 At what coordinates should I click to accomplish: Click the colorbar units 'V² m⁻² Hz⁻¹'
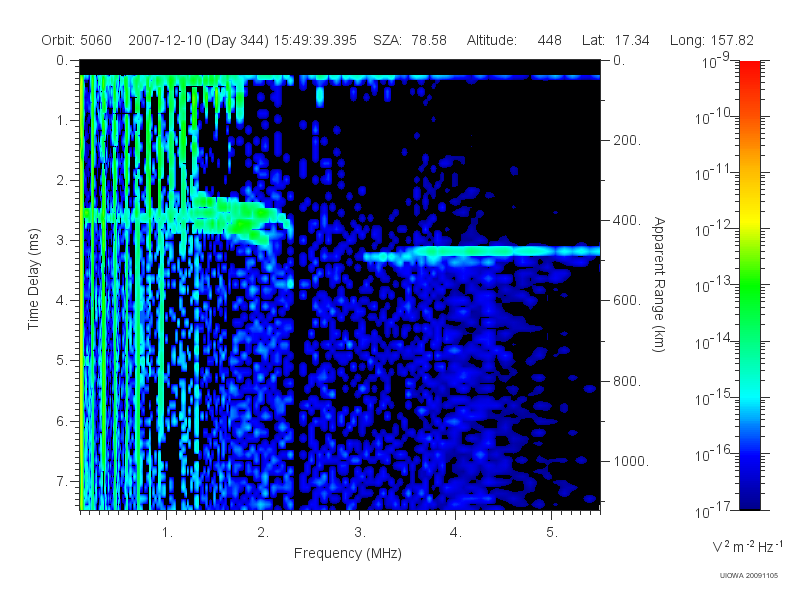click(x=747, y=546)
